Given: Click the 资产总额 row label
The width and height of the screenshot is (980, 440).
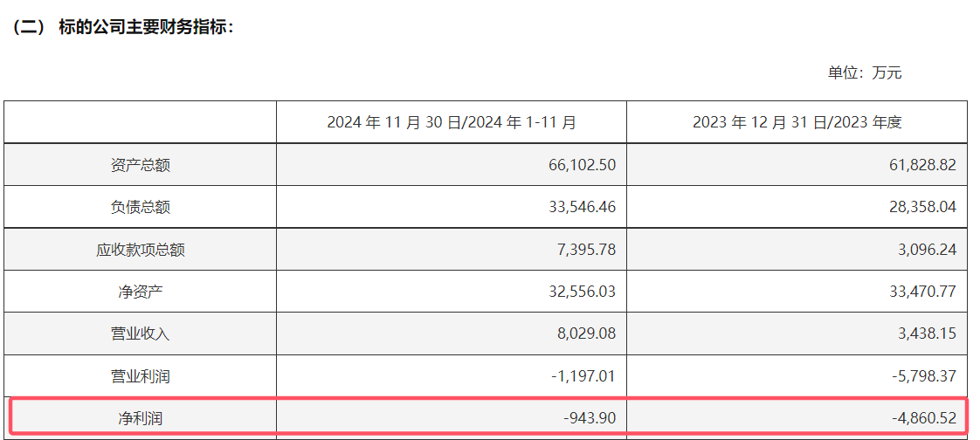Looking at the screenshot, I should (141, 165).
